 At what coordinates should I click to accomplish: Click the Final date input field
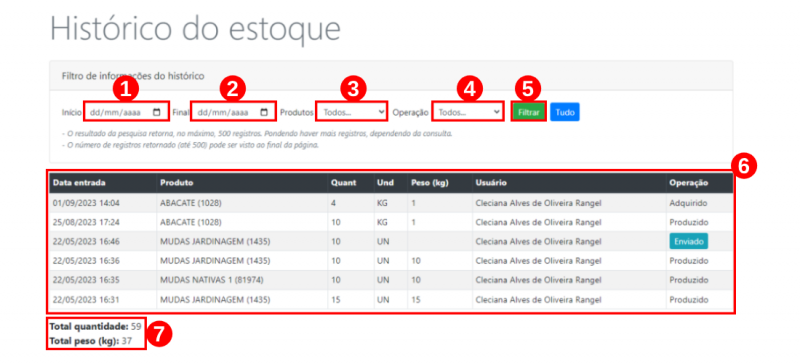pos(233,112)
